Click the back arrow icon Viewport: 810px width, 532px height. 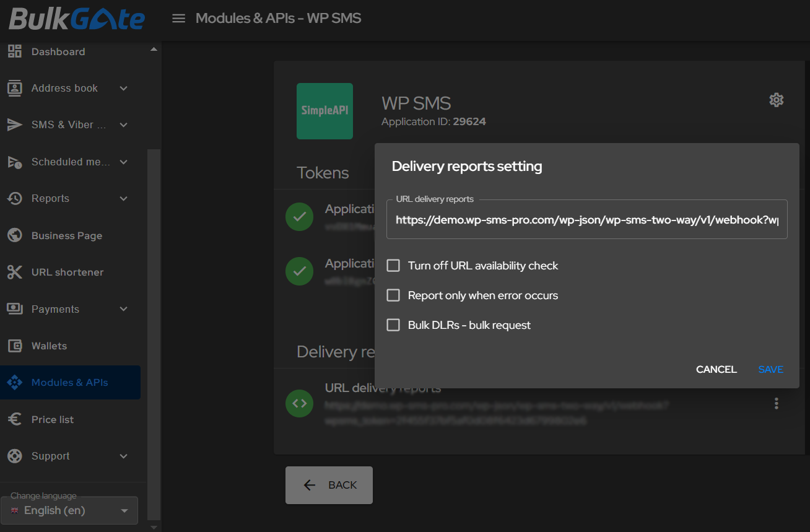click(310, 485)
